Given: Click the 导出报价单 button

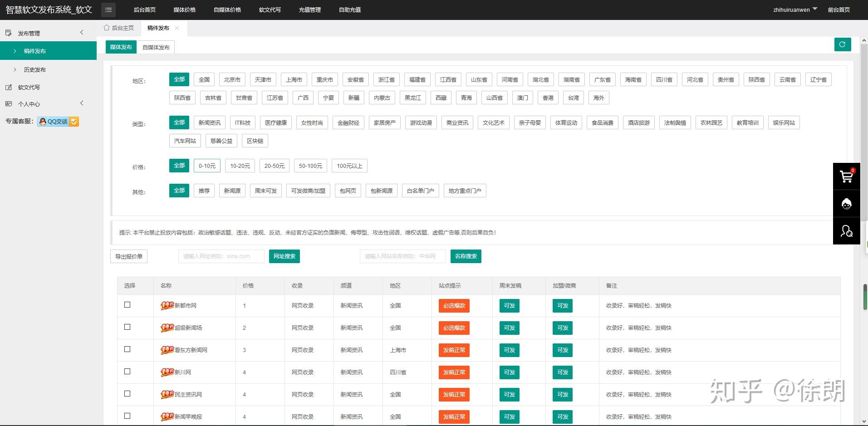Looking at the screenshot, I should 129,256.
